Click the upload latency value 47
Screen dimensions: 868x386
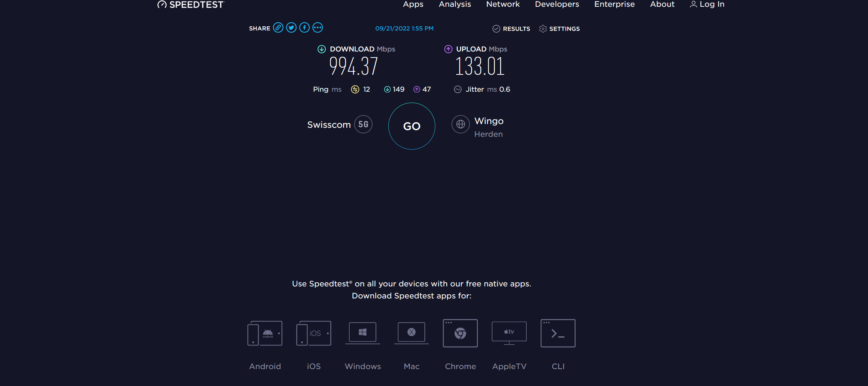click(427, 89)
